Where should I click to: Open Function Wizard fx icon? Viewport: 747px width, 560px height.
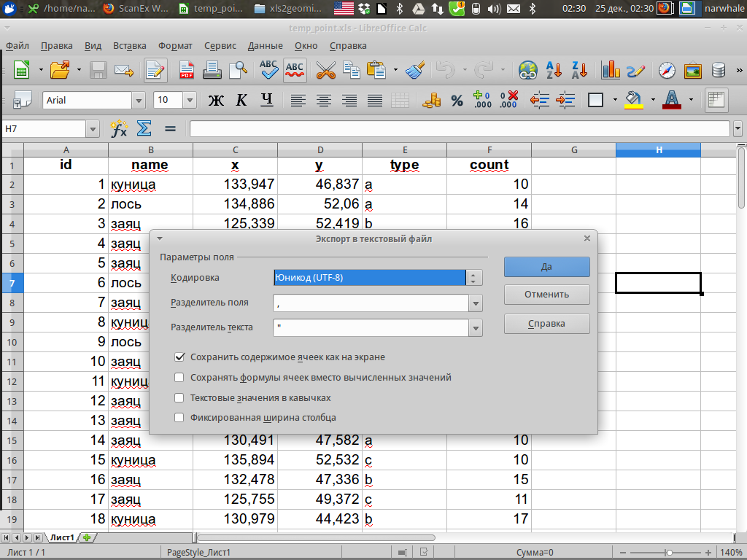pos(119,128)
